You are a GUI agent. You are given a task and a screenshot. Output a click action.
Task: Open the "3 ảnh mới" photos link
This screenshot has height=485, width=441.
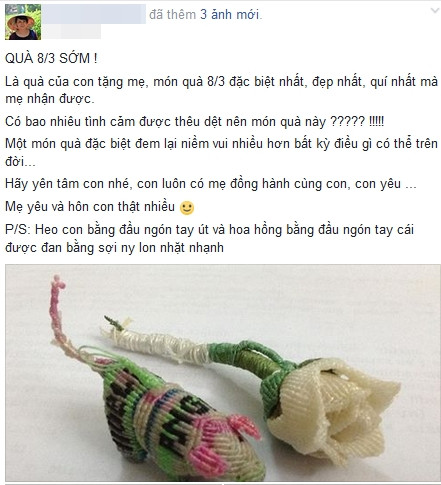(x=230, y=15)
